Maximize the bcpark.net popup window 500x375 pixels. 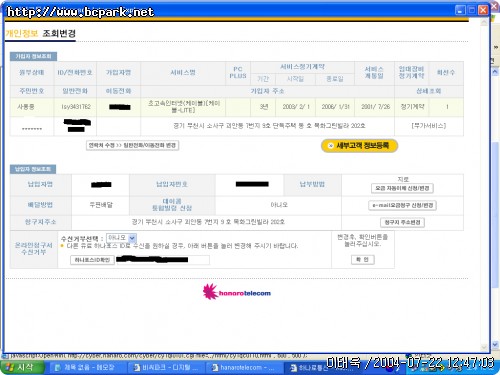pyautogui.click(x=472, y=10)
